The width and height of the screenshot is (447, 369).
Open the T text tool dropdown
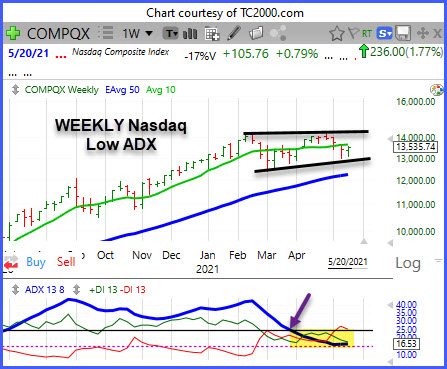pyautogui.click(x=170, y=33)
